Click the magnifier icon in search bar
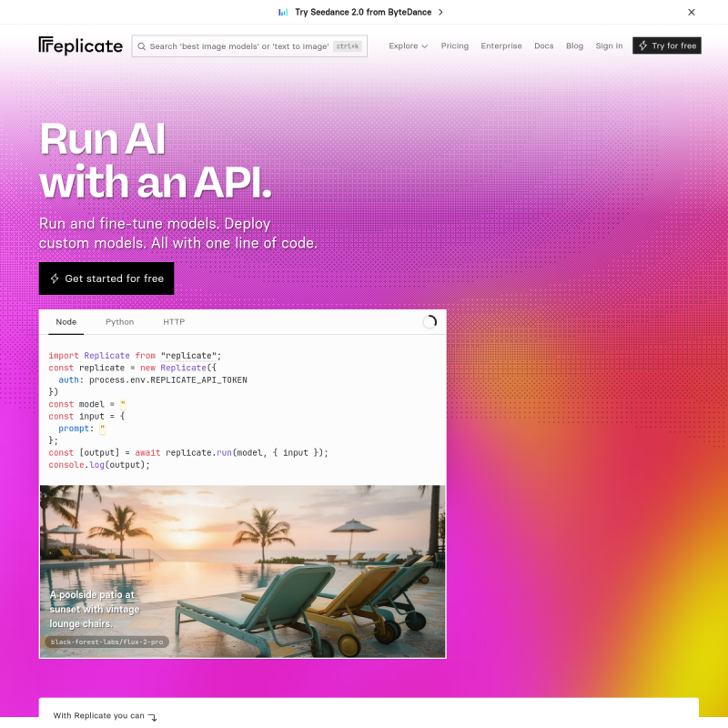728x728 pixels. pyautogui.click(x=141, y=46)
